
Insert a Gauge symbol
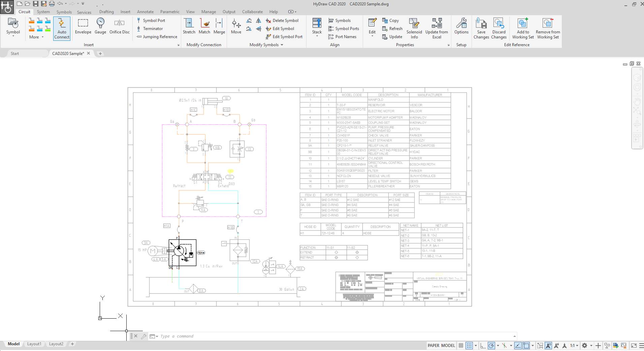point(100,26)
